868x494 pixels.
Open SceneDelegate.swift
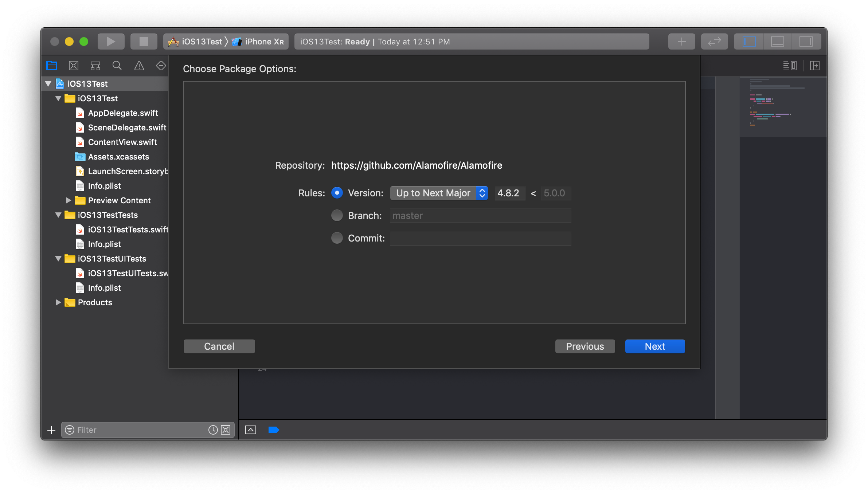point(121,128)
